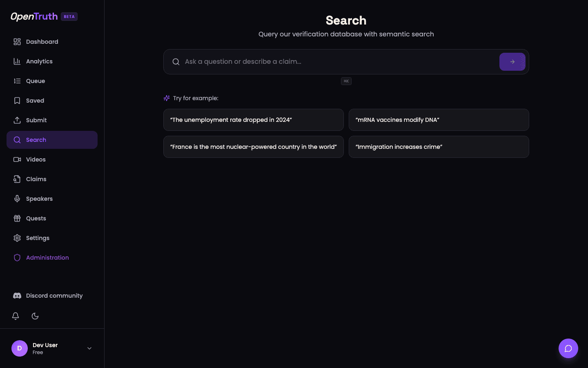Select the Analytics chart icon
Screen dimensions: 588x368
coord(17,61)
